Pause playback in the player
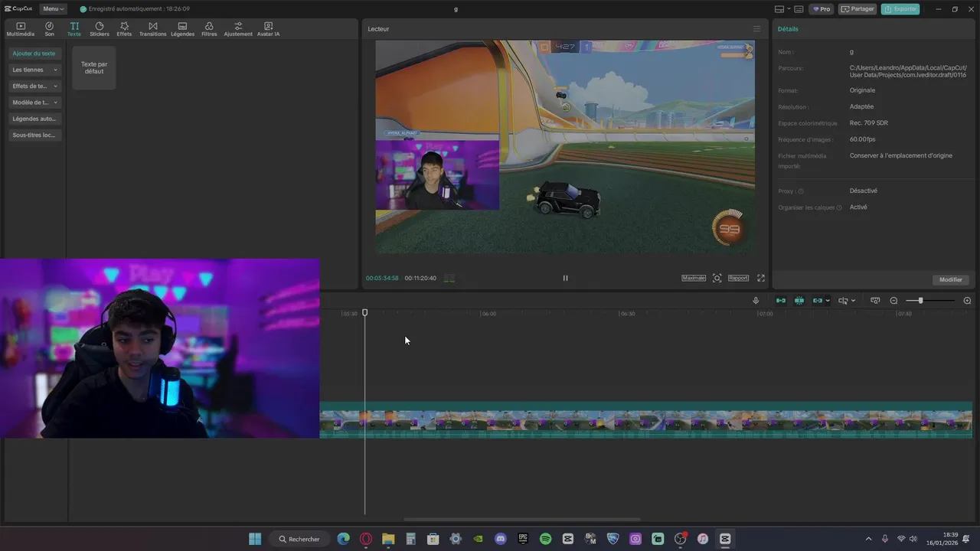 tap(565, 278)
